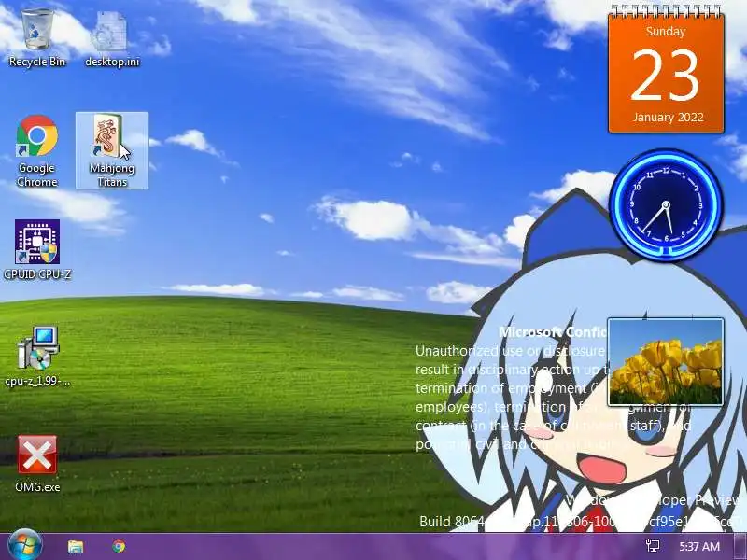Click the calendar gadget showing Sunday 23
This screenshot has width=747, height=560.
point(666,69)
